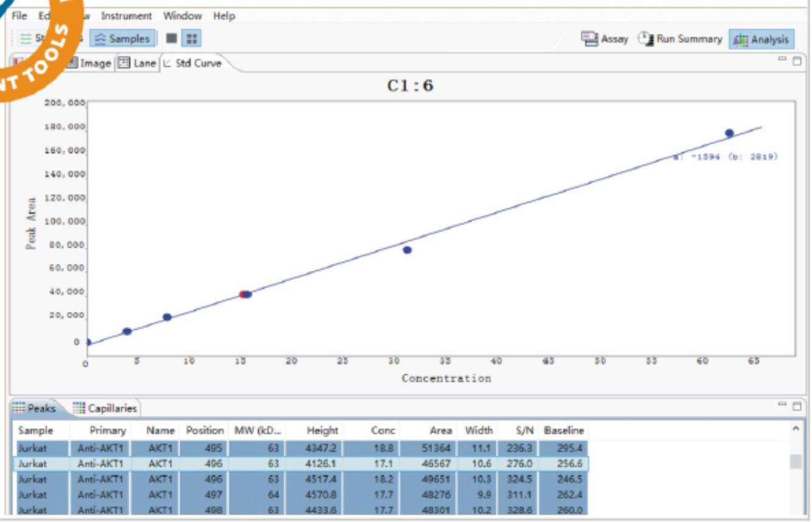812x522 pixels.
Task: Maximize the Peaks table pane
Action: (797, 406)
